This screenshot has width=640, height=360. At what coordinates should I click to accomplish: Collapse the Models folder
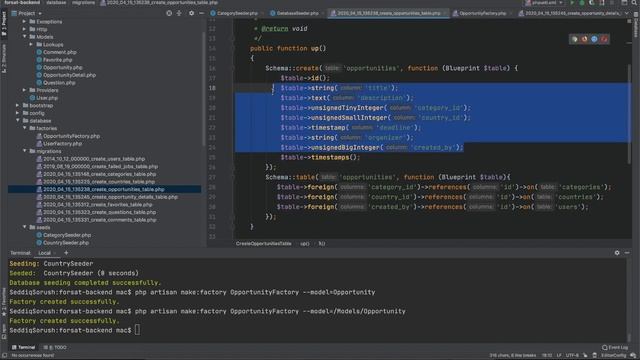click(24, 37)
